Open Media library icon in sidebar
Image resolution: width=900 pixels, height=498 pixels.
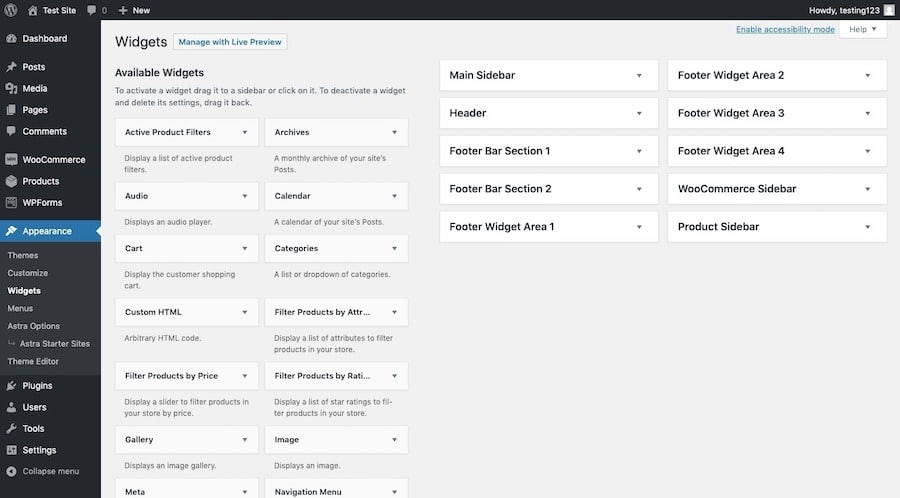point(11,89)
